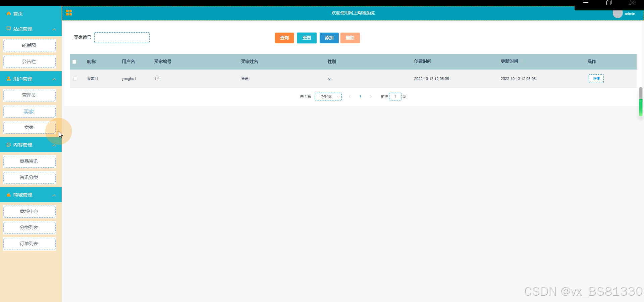Restore the window using title bar button
This screenshot has width=644, height=302.
[x=609, y=3]
